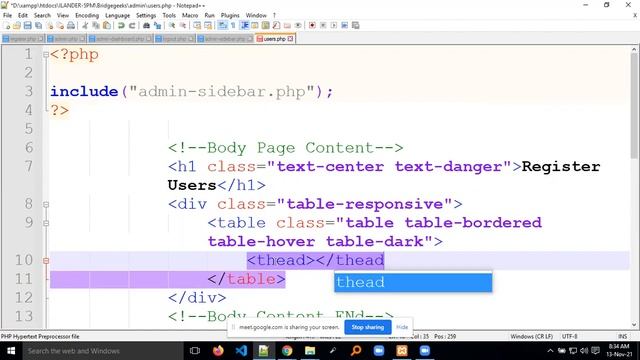This screenshot has width=640, height=360.
Task: Toggle Show all characters pilcrow icon
Action: point(233,25)
